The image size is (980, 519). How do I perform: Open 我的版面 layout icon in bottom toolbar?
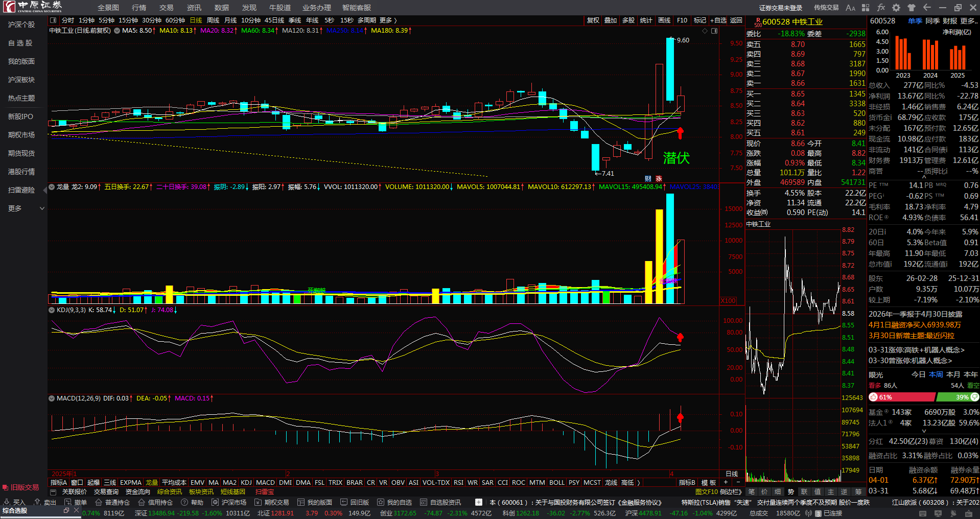click(301, 502)
